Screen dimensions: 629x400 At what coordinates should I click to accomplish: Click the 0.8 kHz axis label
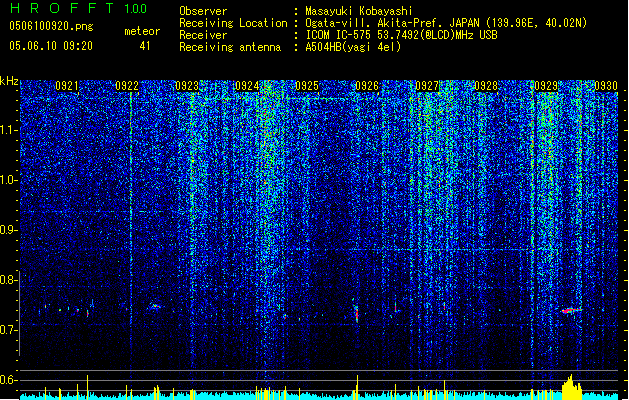tap(9, 280)
